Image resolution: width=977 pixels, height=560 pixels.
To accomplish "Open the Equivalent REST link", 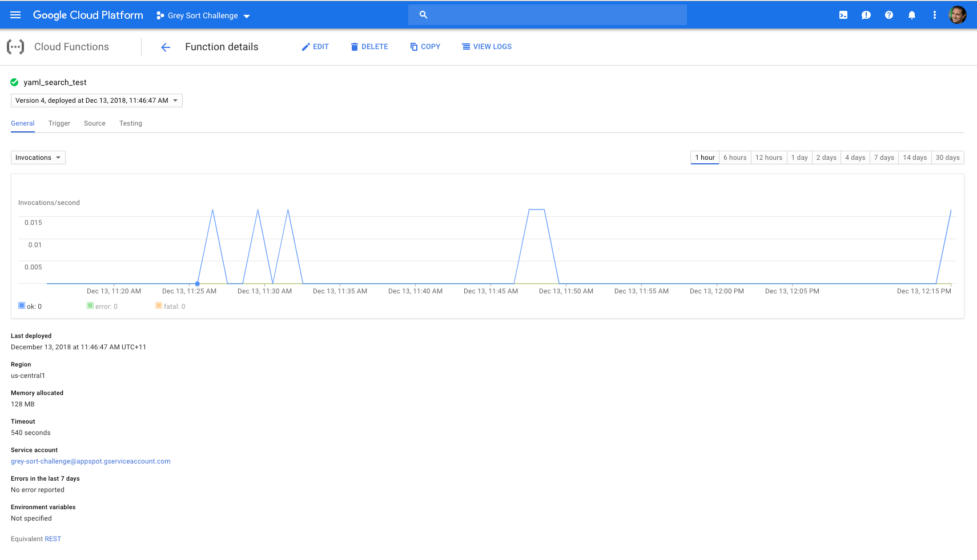I will [53, 538].
